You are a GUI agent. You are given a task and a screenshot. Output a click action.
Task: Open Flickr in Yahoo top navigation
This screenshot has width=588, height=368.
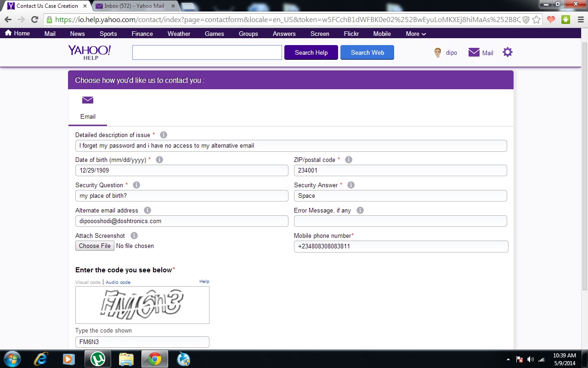tap(351, 34)
